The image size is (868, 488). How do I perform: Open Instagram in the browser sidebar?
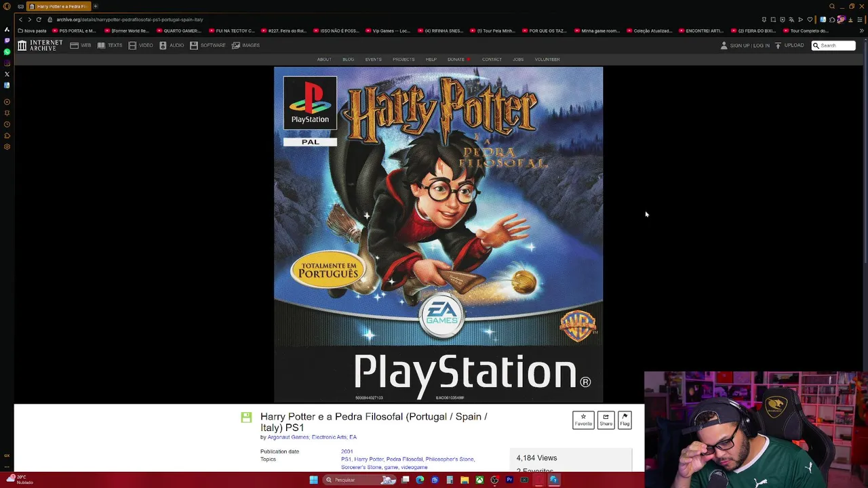(x=7, y=63)
